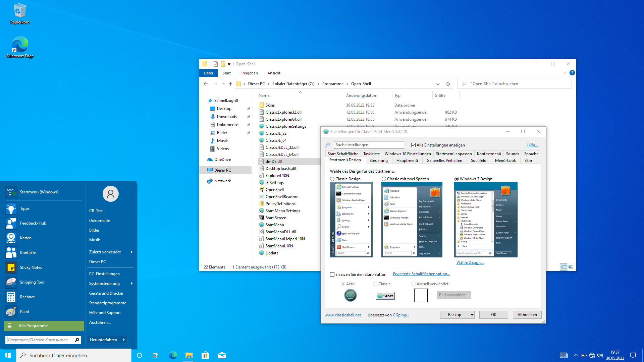Expand the Herunterfahren shutdown options arrow
644x362 pixels.
[124, 340]
